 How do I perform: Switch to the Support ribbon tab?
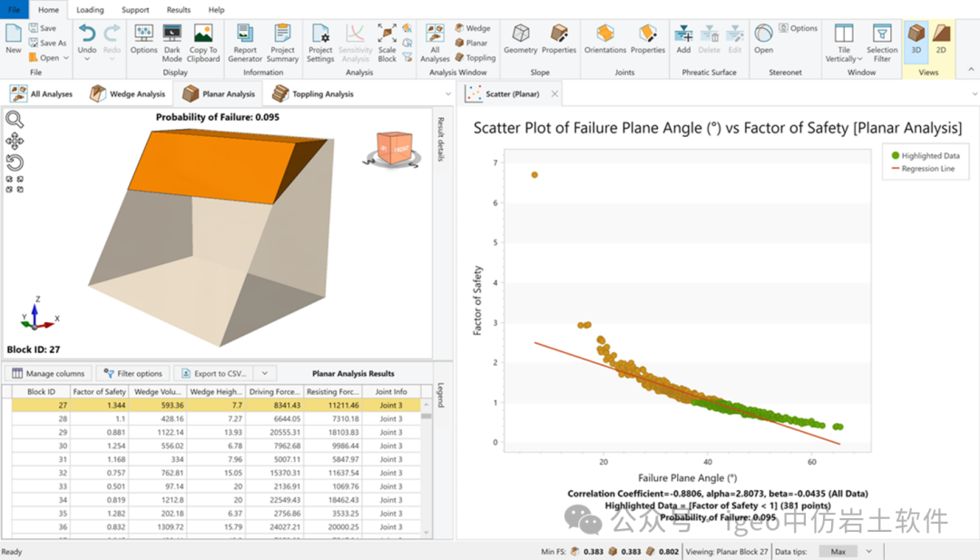135,9
